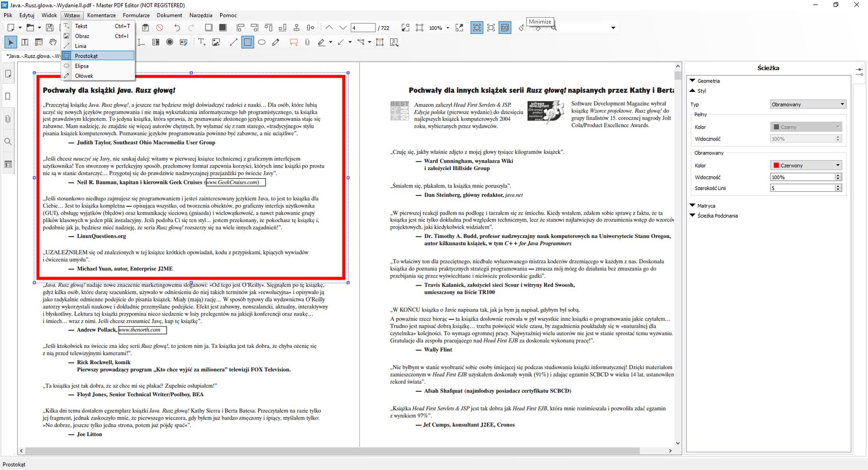Choose Elipsa from Wstaw menu
The width and height of the screenshot is (868, 470).
(98, 66)
